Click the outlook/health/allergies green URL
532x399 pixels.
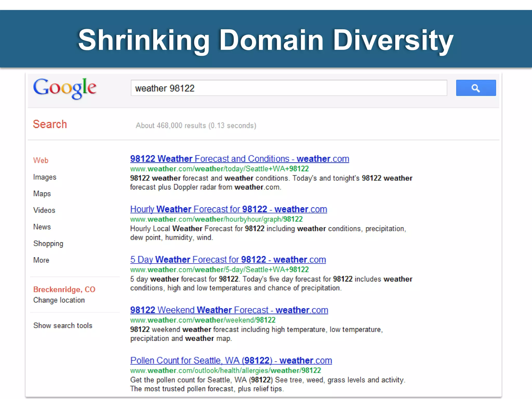pos(226,370)
